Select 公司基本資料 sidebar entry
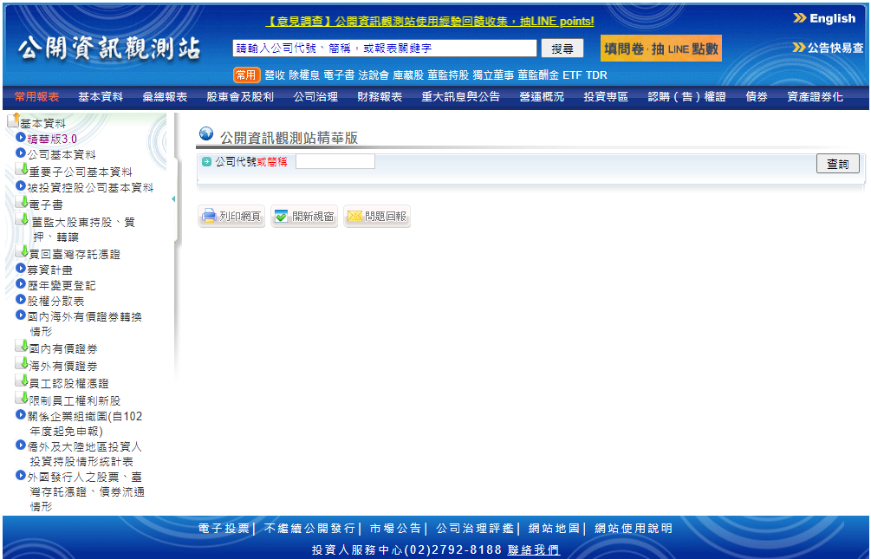The width and height of the screenshot is (871, 559). 62,154
